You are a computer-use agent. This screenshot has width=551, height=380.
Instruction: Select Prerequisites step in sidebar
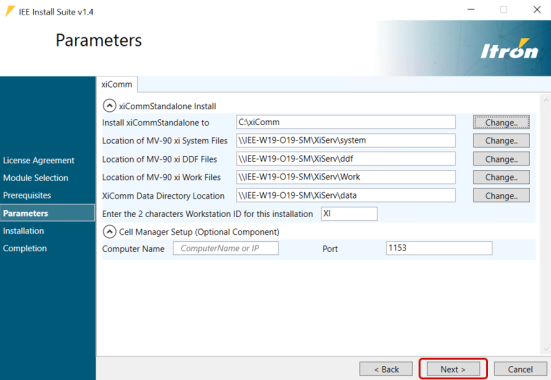[27, 195]
